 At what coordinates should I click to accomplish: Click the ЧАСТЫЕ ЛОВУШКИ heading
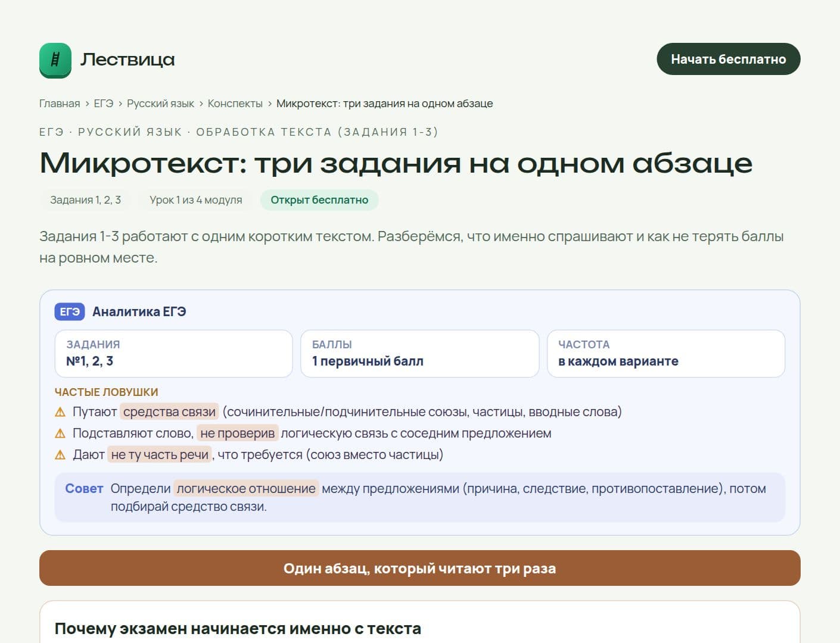point(107,392)
